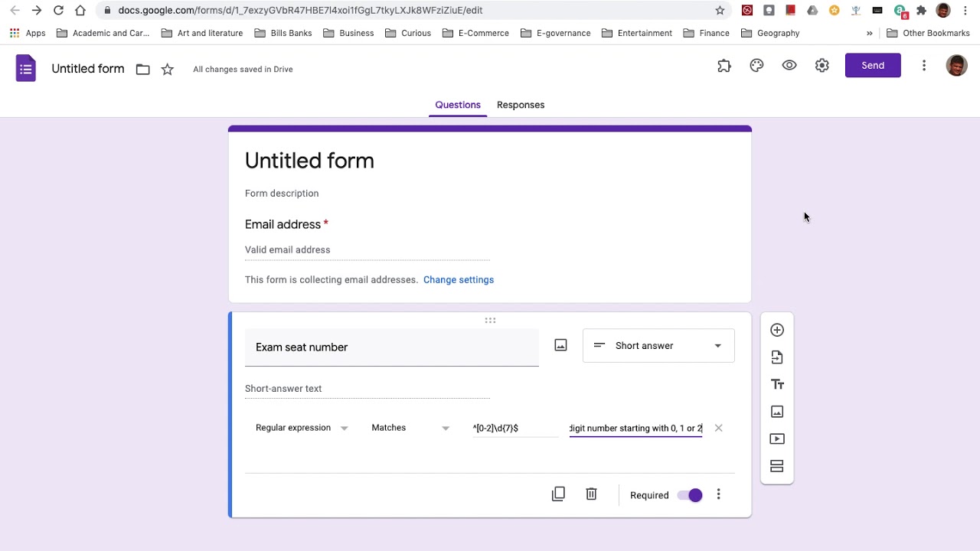Select the Questions tab
Screen dimensions: 980x551
coord(458,105)
